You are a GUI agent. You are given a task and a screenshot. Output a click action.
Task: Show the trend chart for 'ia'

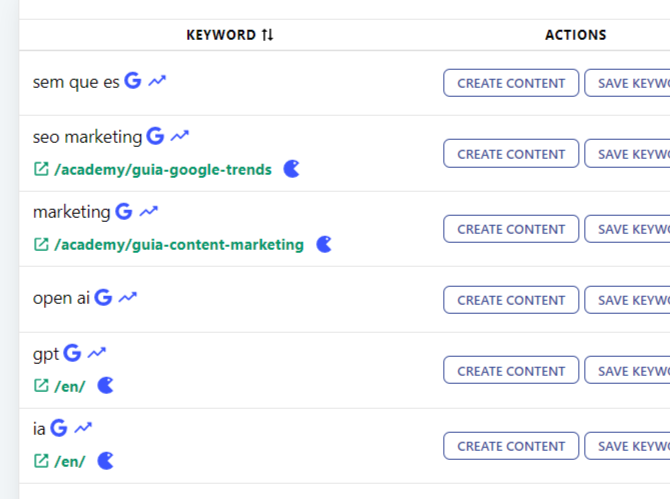click(83, 428)
